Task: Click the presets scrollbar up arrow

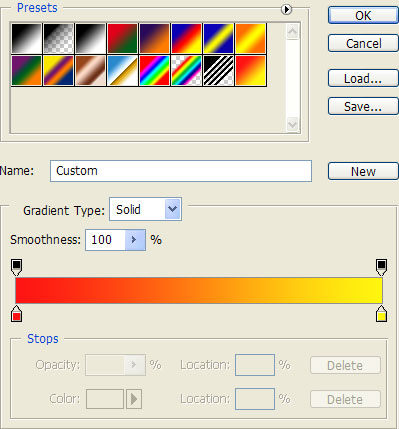Action: click(x=293, y=32)
